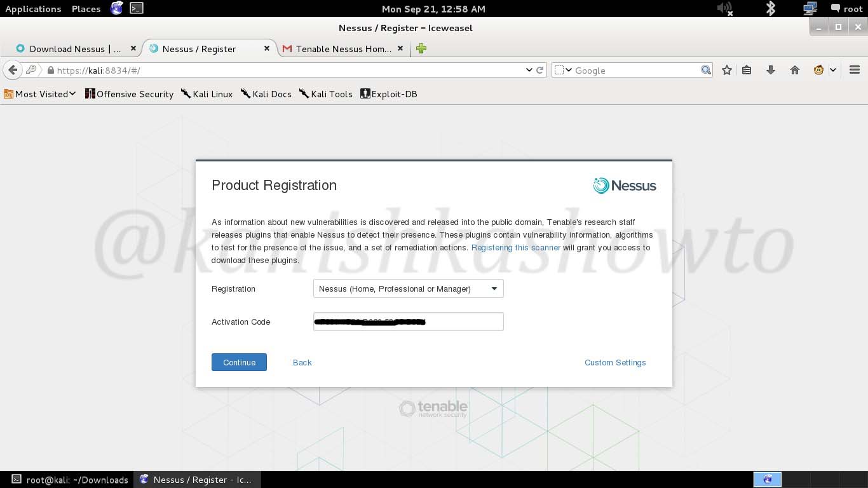Click the Nessus logo in the registration panel
Viewport: 868px width, 488px height.
625,186
